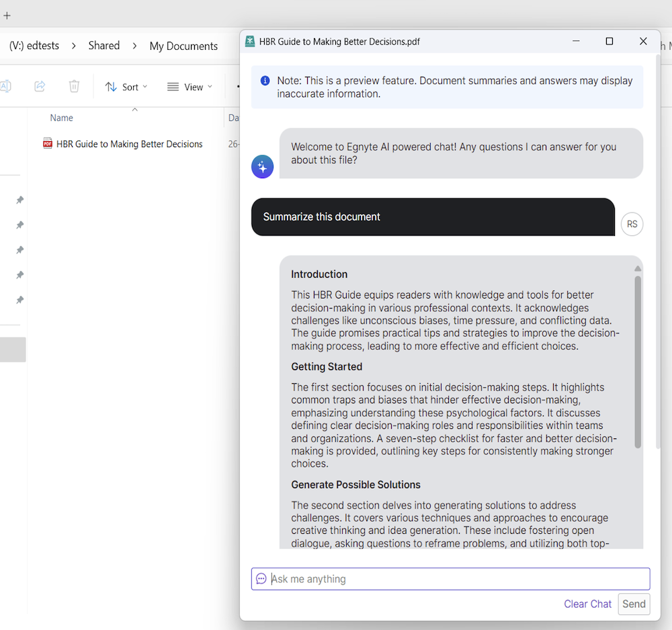Click the Name column header
The image size is (672, 630).
click(61, 118)
